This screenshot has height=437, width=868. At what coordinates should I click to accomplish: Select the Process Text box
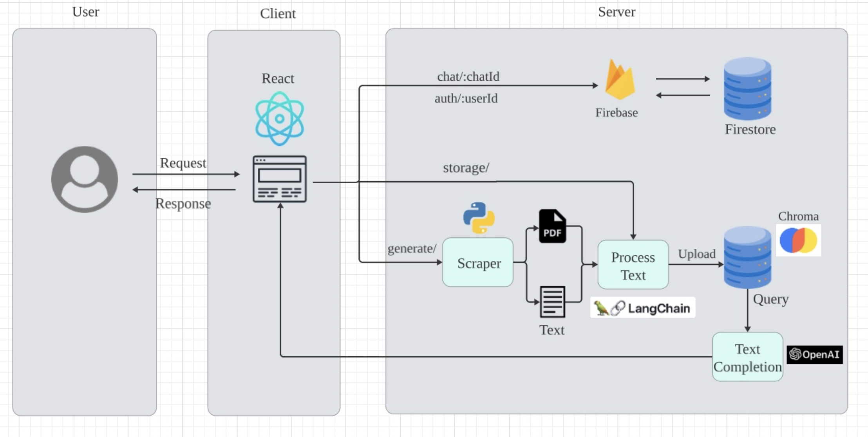633,265
